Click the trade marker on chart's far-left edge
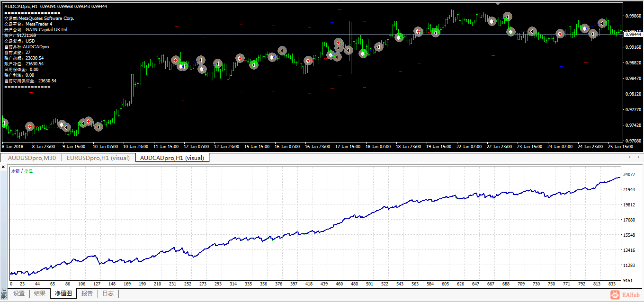The height and width of the screenshot is (302, 644). 4,123
